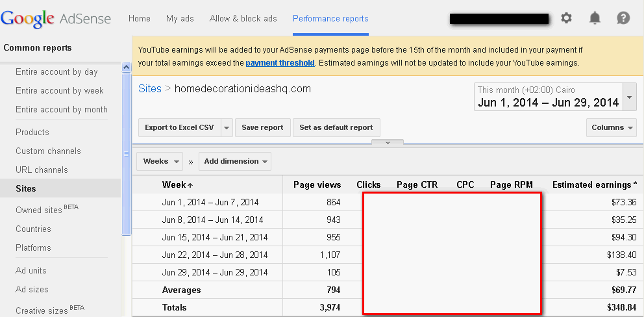Viewport: 644px width, 317px height.
Task: Switch to the Home tab
Action: tap(140, 19)
